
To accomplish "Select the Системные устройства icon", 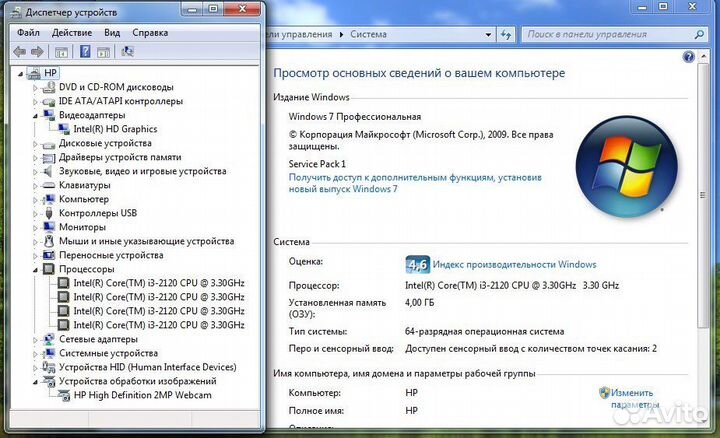I will 49,353.
